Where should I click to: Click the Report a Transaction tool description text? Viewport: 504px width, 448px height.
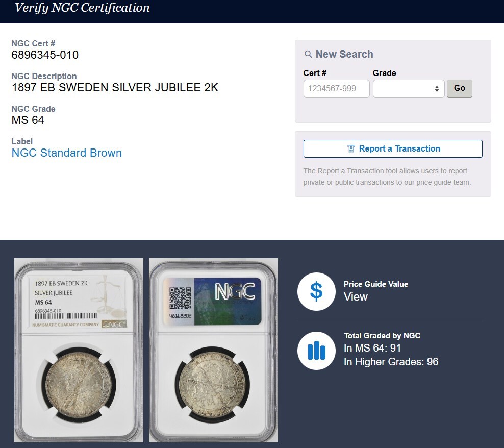click(x=387, y=177)
